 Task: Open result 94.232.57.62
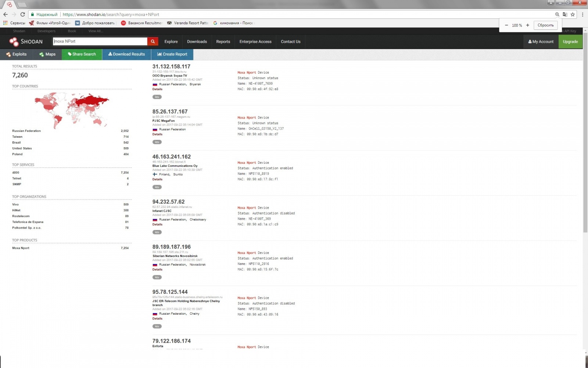click(x=168, y=202)
